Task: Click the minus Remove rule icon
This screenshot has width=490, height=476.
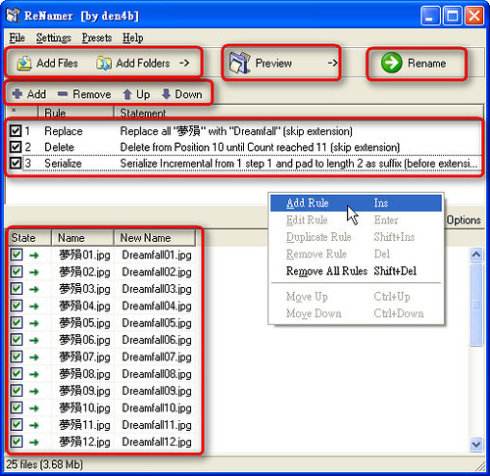Action: pyautogui.click(x=62, y=94)
